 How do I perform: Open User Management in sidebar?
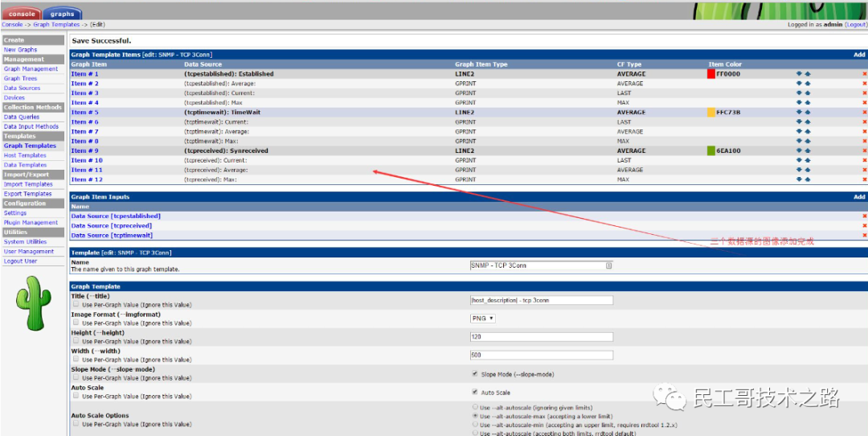pos(29,251)
